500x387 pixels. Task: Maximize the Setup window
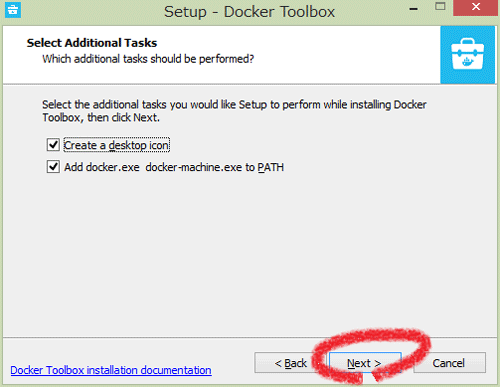(440, 6)
